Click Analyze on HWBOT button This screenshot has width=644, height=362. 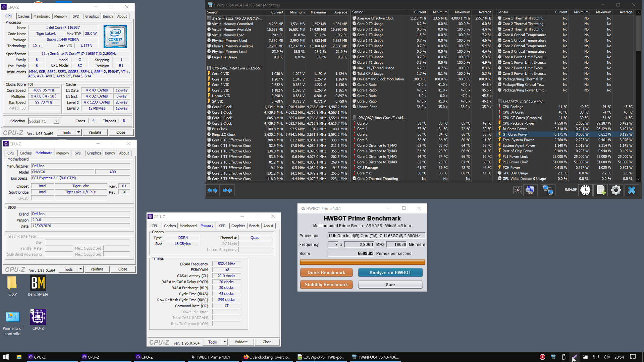[x=390, y=273]
